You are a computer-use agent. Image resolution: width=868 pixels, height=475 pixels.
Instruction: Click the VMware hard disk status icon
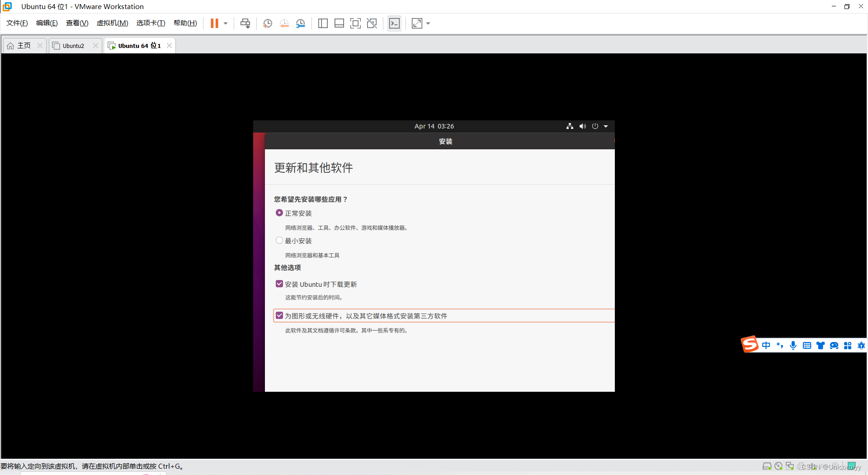tap(767, 466)
